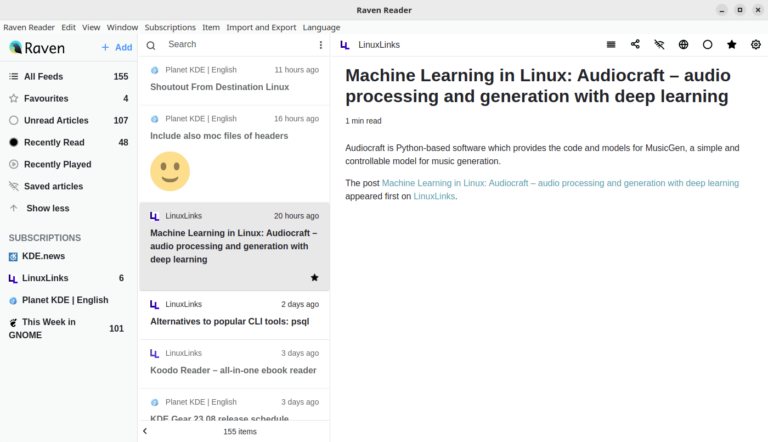Click LinuxLinks feed icon in article header
The height and width of the screenshot is (442, 768).
pyautogui.click(x=345, y=45)
